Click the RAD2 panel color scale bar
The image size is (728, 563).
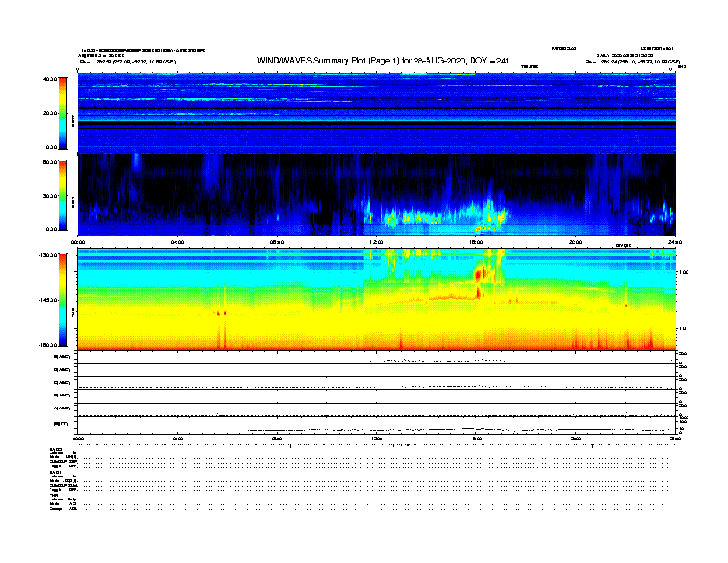point(63,113)
